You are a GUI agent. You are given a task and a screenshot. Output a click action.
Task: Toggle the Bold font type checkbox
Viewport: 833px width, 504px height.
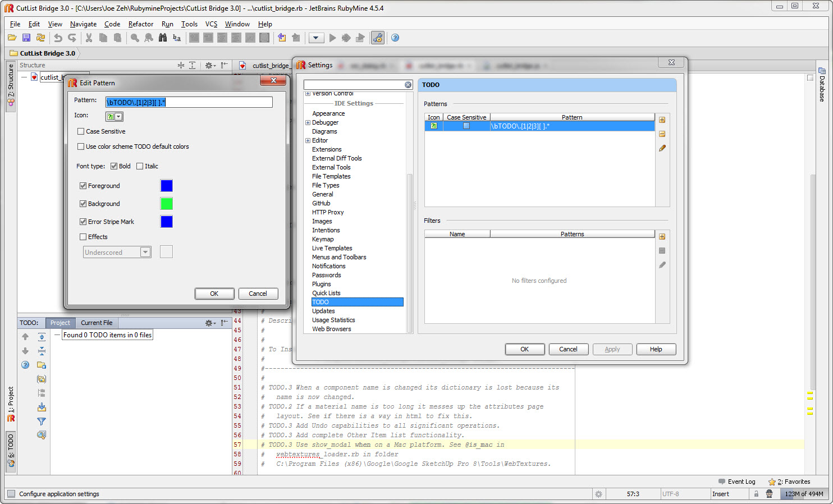[x=114, y=166]
